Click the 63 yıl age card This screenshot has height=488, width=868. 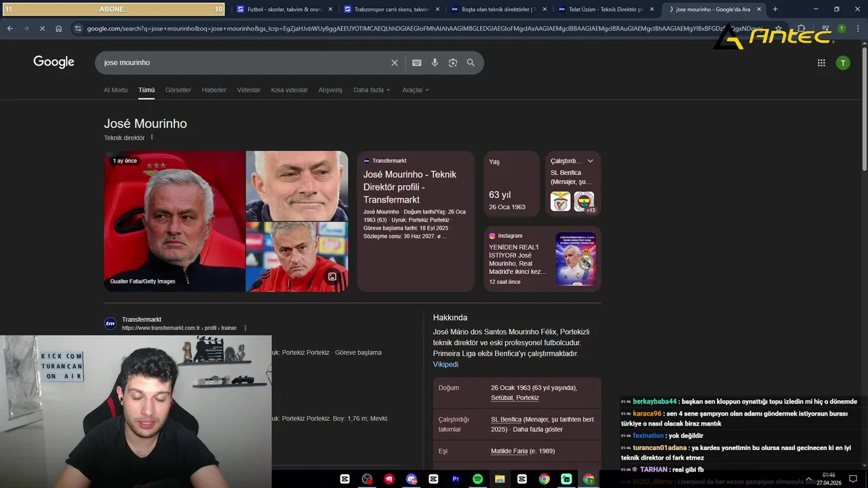(x=512, y=183)
